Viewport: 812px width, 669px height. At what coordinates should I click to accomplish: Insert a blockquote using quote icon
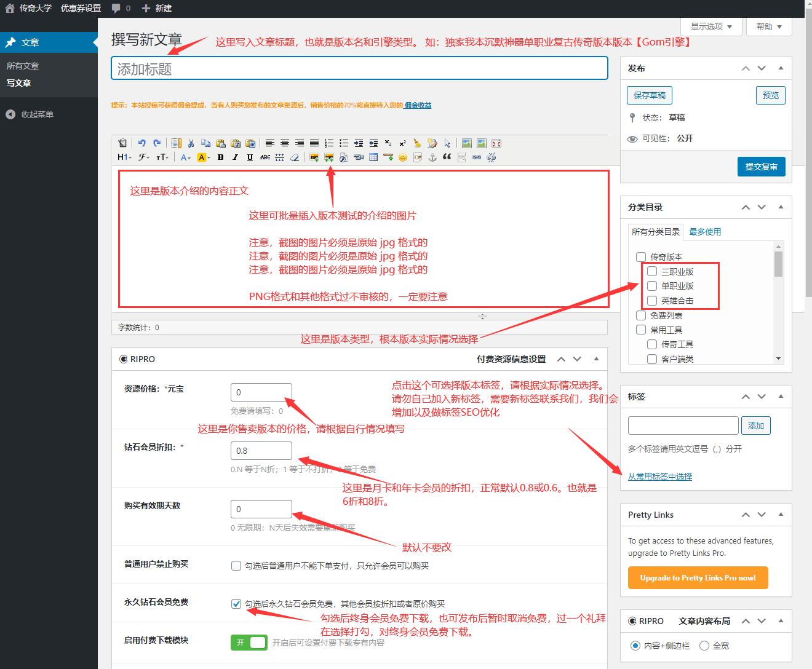click(447, 157)
